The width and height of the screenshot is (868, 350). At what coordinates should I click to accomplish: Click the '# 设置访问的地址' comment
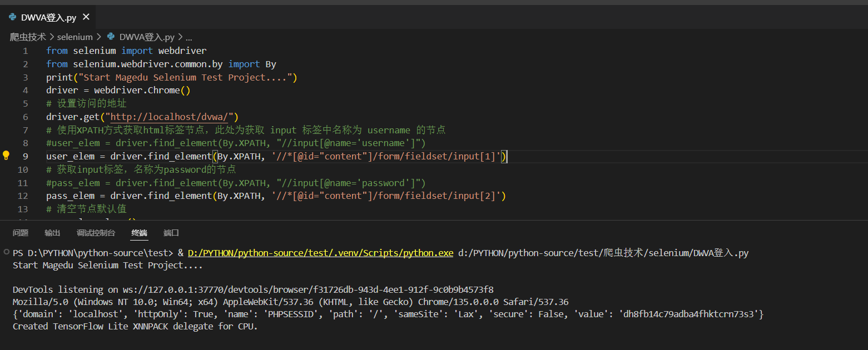pyautogui.click(x=86, y=103)
